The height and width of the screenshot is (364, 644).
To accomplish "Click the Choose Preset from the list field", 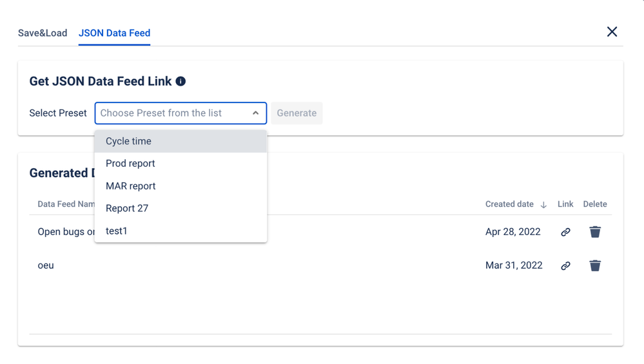I will point(181,113).
